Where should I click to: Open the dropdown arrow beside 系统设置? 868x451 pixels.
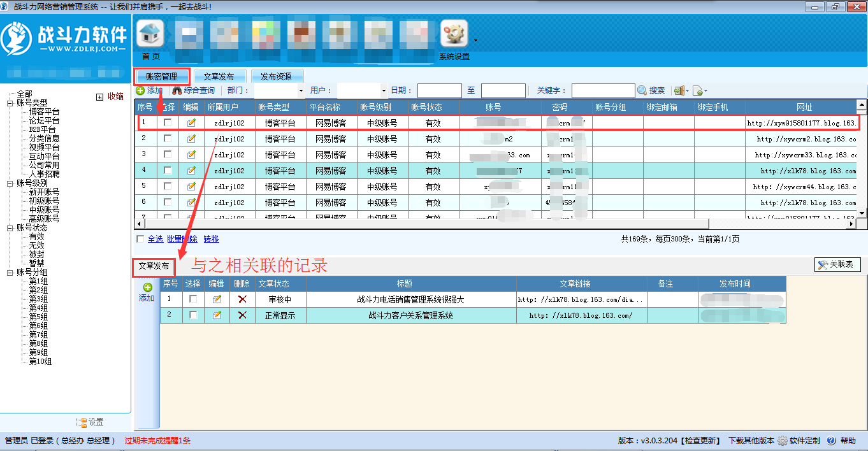click(475, 41)
